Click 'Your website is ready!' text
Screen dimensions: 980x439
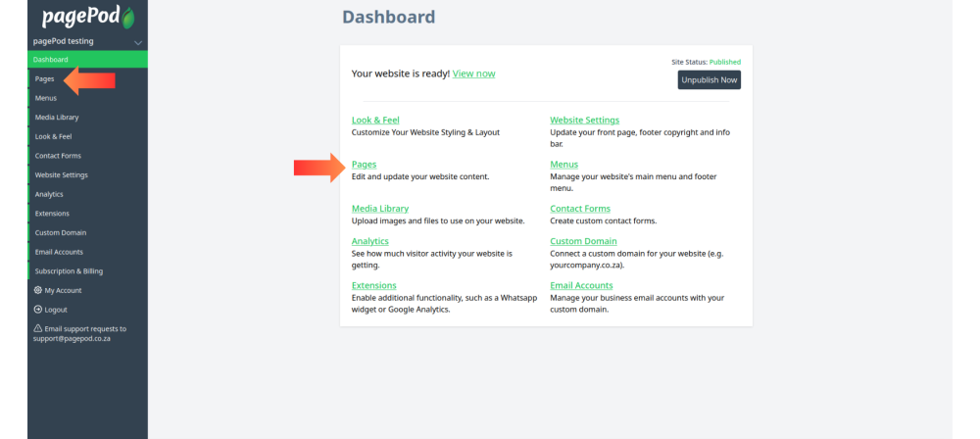[401, 73]
